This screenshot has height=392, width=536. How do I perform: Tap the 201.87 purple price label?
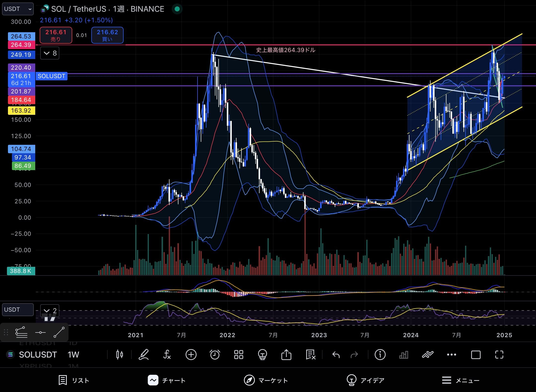(21, 91)
